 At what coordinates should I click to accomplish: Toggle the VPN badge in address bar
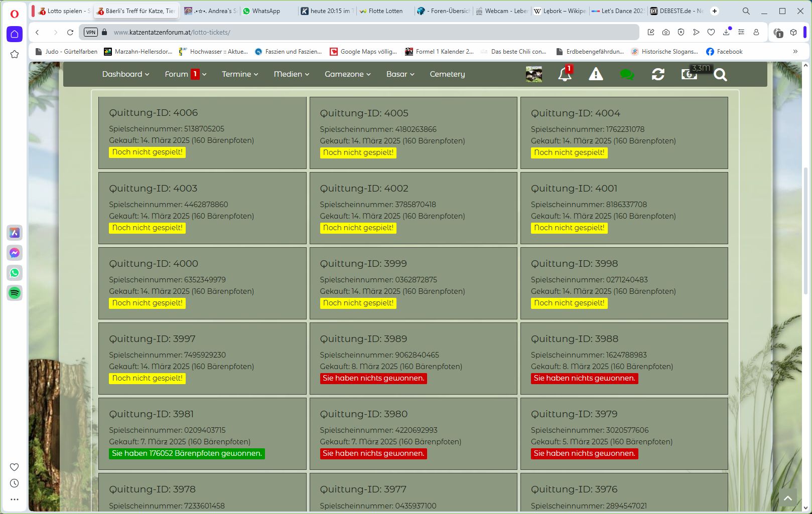[x=91, y=32]
